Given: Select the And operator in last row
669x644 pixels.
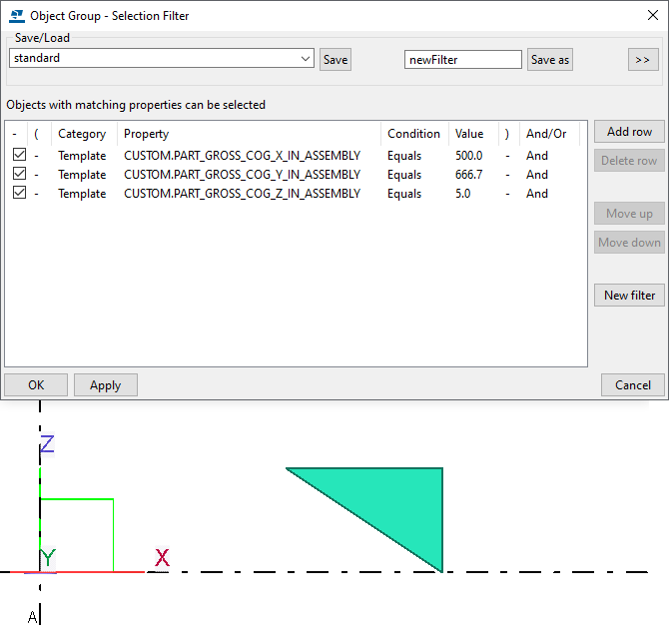Looking at the screenshot, I should pos(537,194).
